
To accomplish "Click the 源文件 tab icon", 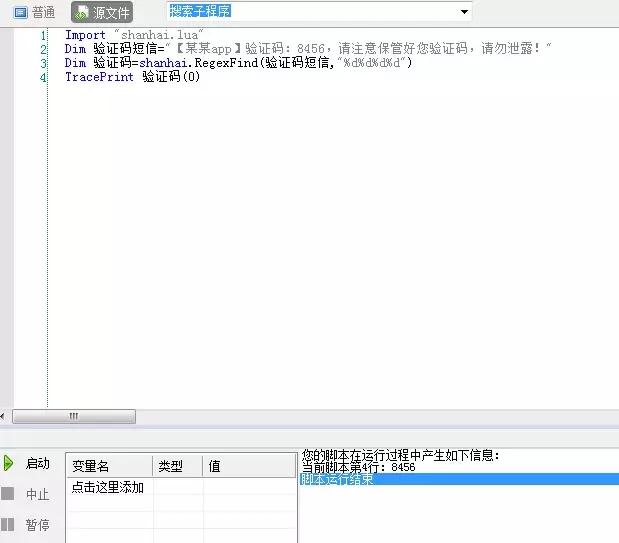I will (82, 13).
